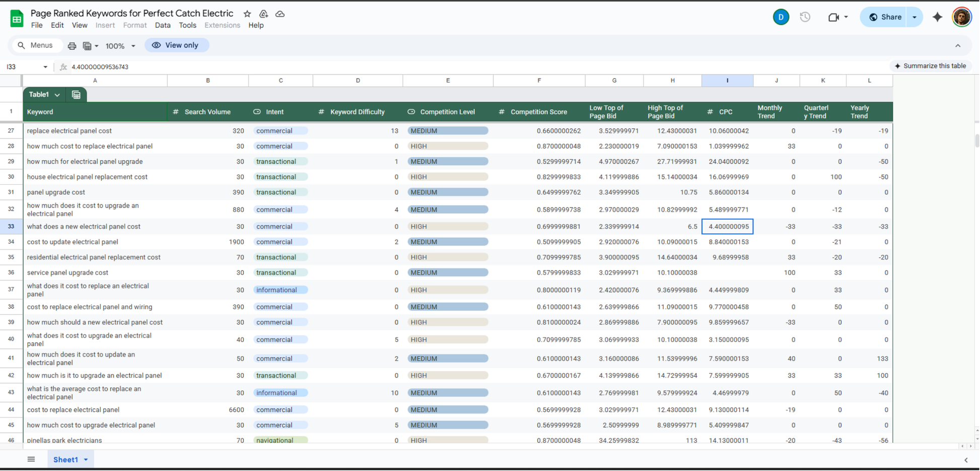Start a Google Meet call
This screenshot has height=471, width=980.
(833, 17)
